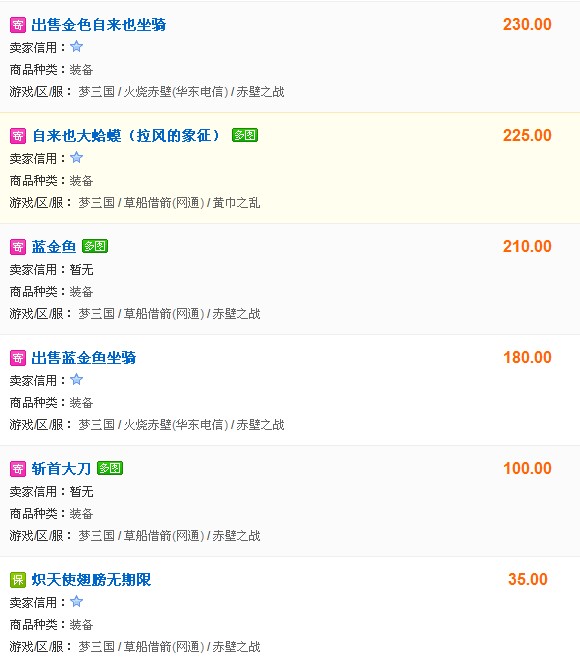Click the green 多图 badge next to 自来也大蛤蟆
The height and width of the screenshot is (664, 580).
click(245, 135)
